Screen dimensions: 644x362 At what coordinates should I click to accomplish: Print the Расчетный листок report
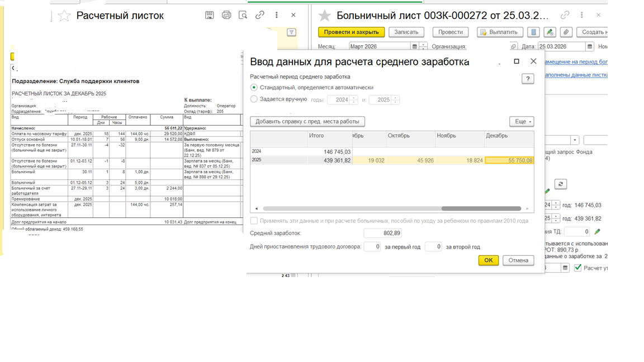pos(226,15)
